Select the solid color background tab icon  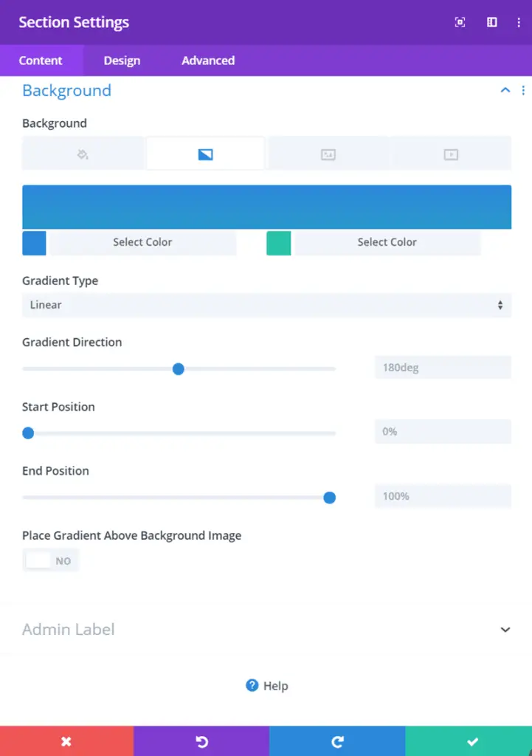pyautogui.click(x=83, y=154)
